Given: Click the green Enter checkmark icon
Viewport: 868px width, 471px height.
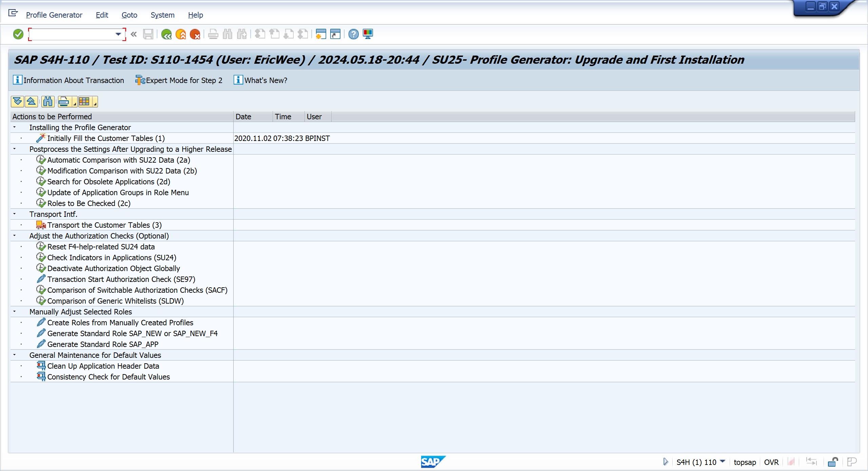Looking at the screenshot, I should coord(18,34).
